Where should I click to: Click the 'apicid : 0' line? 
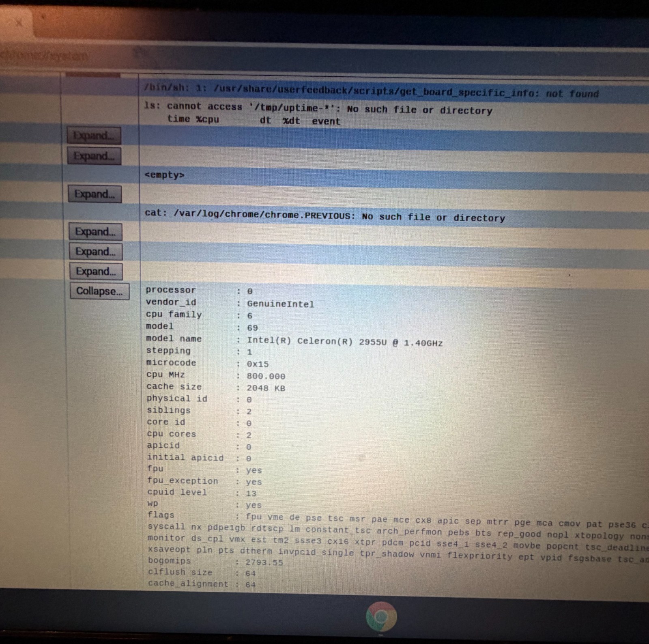199,446
